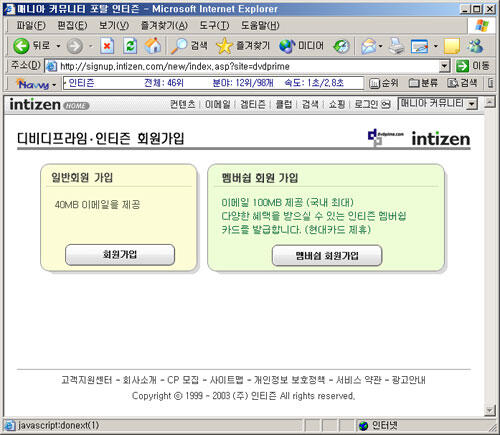The height and width of the screenshot is (435, 500).
Task: Click the Print icon
Action: tap(396, 46)
